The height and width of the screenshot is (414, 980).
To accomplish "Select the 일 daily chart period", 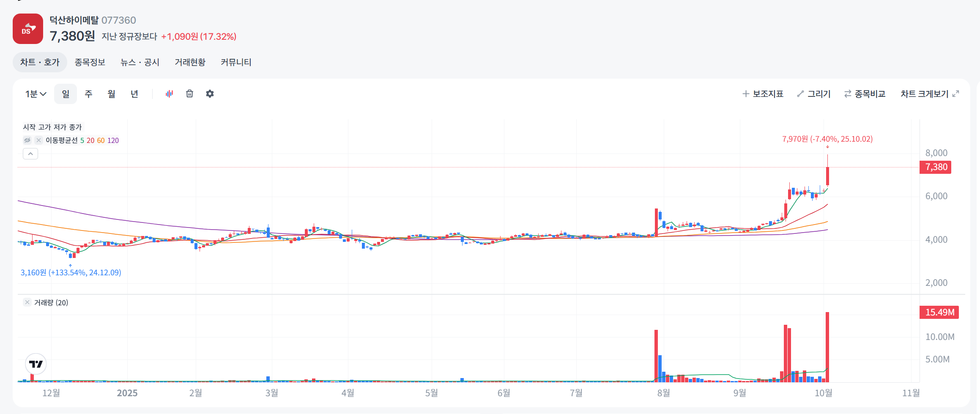I will tap(66, 94).
